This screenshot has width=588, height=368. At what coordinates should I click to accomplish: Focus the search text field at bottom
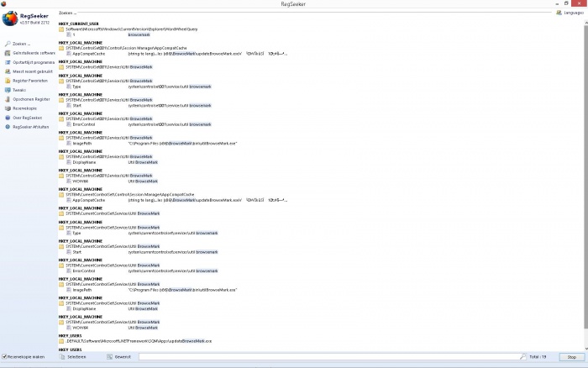pos(329,357)
